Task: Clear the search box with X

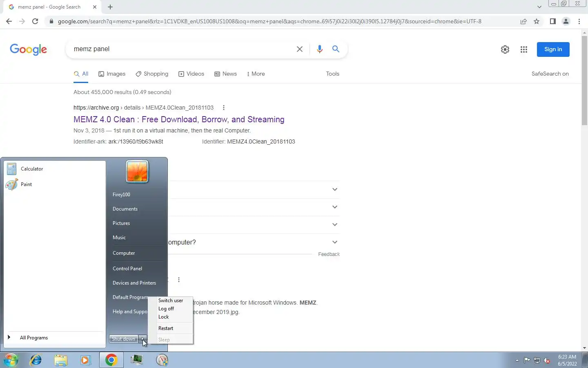Action: 299,49
